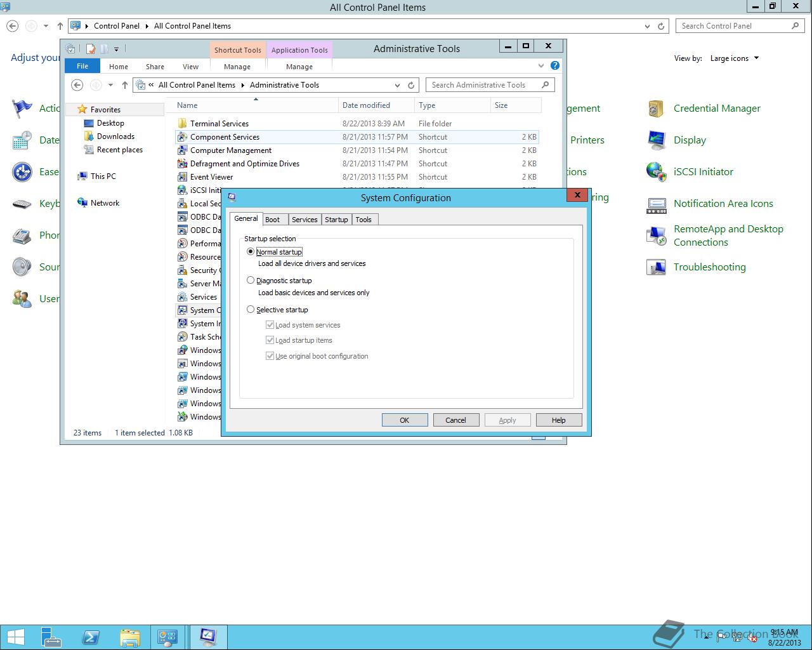Select the Event Viewer shortcut icon
The height and width of the screenshot is (650, 812).
click(182, 177)
